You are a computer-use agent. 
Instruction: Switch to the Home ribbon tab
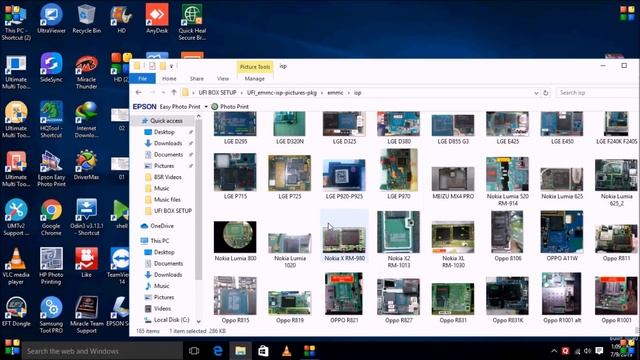[169, 78]
